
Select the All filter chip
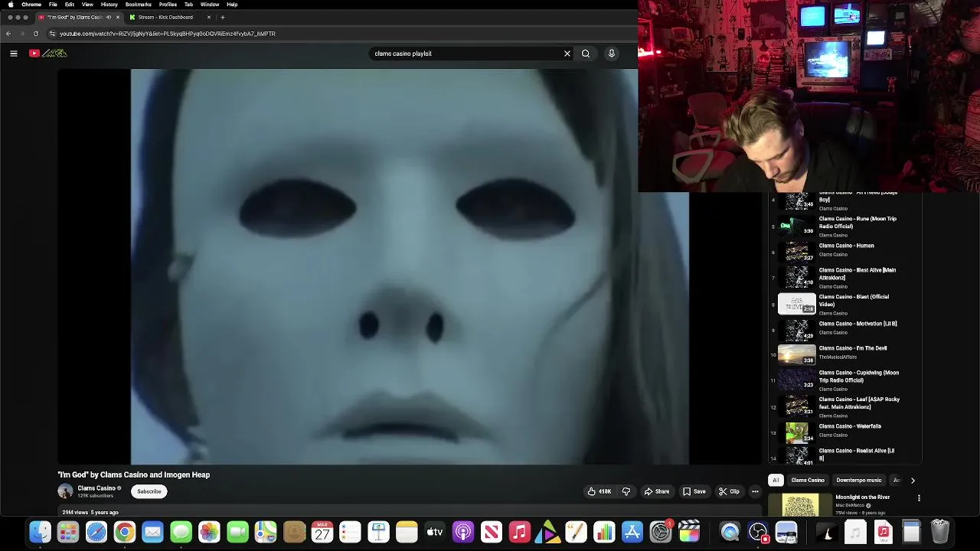coord(776,481)
